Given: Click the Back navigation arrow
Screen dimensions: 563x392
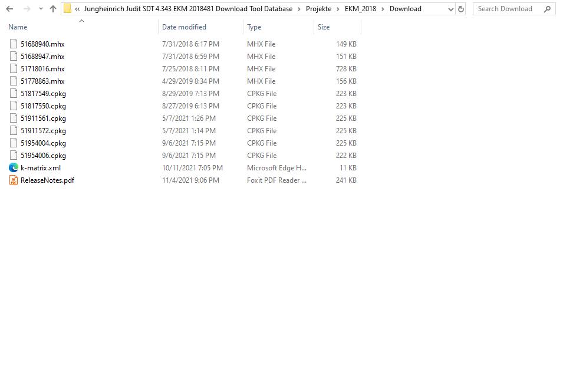Looking at the screenshot, I should point(9,8).
